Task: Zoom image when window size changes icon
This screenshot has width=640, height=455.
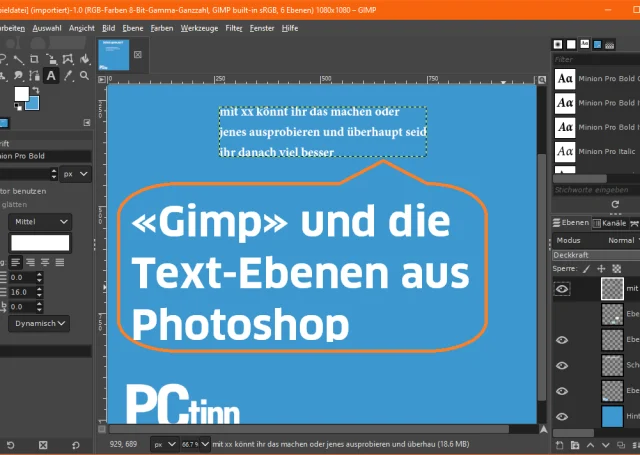Action: click(x=542, y=80)
